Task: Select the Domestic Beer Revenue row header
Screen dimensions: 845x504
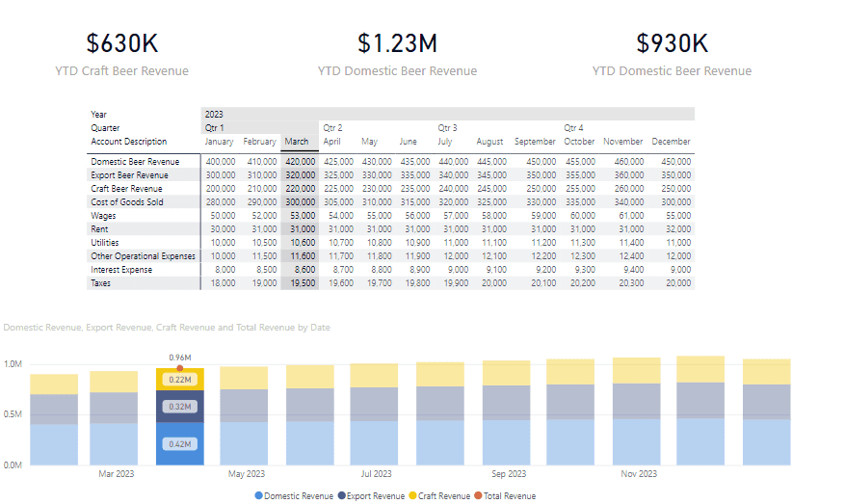Action: click(x=135, y=162)
